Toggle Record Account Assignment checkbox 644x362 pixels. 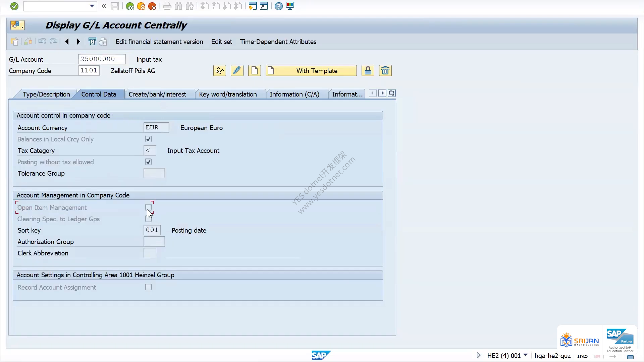pyautogui.click(x=148, y=287)
